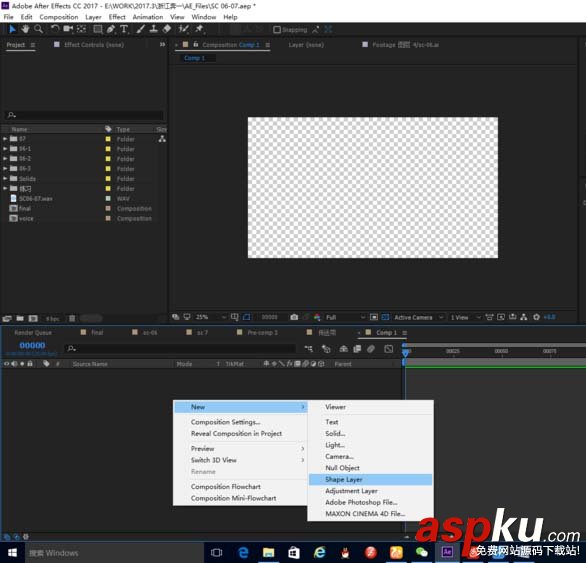Image resolution: width=586 pixels, height=563 pixels.
Task: Open the Full resolution dropdown
Action: click(x=345, y=317)
